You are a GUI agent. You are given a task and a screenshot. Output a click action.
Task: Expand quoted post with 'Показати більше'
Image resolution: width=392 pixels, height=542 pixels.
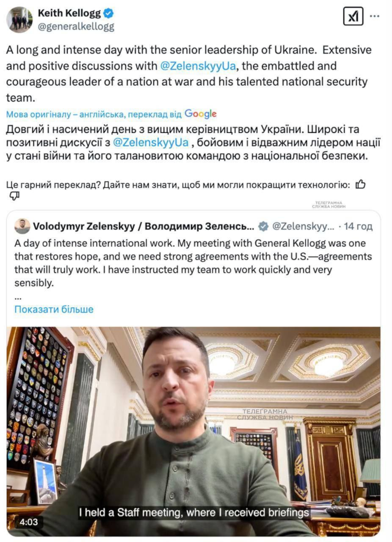pyautogui.click(x=54, y=309)
